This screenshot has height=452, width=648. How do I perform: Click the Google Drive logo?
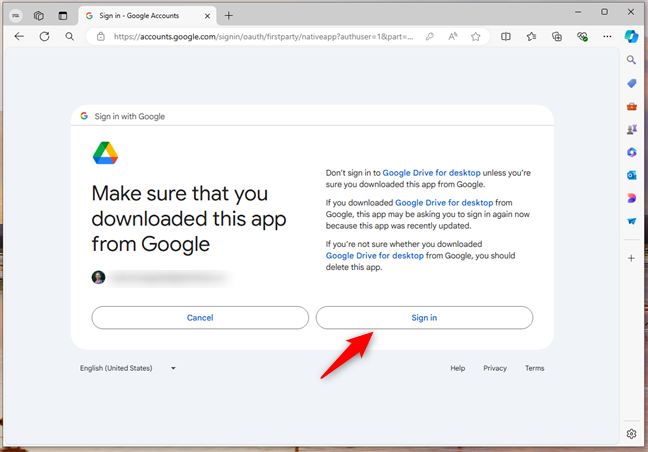[x=105, y=153]
